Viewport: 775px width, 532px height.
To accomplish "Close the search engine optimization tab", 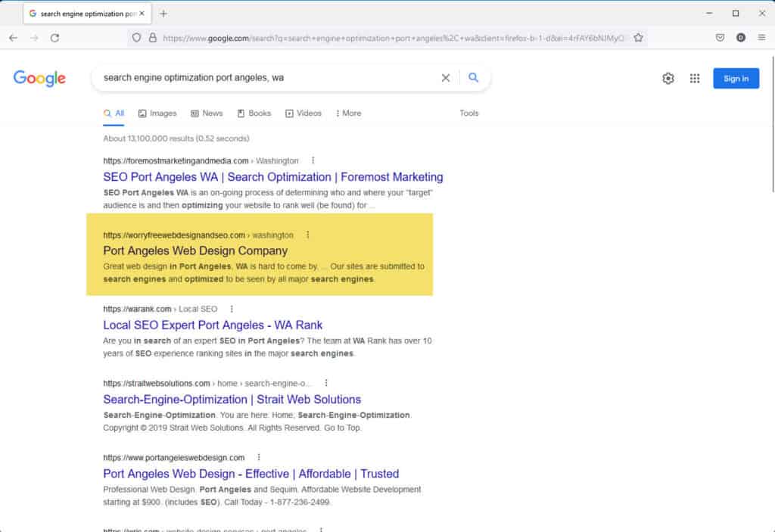I will click(142, 14).
